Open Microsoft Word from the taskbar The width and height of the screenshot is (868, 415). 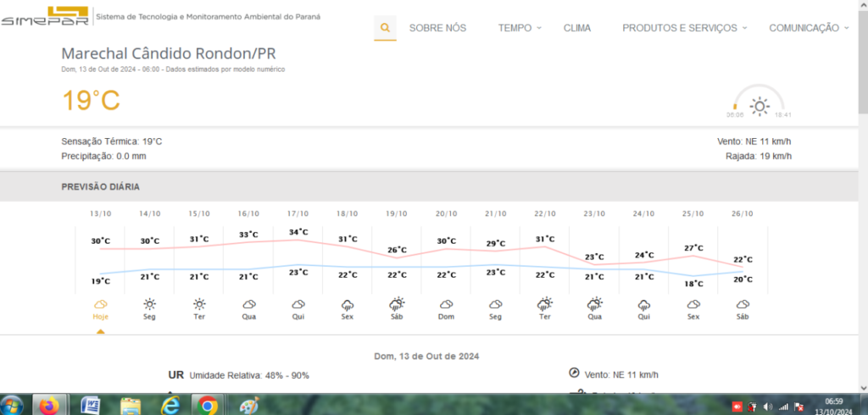pos(90,406)
